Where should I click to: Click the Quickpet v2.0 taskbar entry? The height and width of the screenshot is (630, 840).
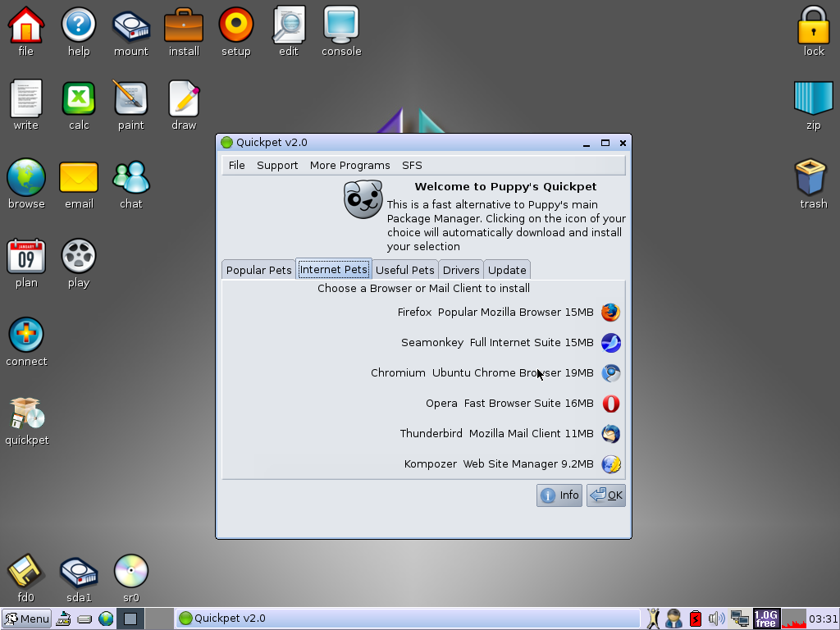pos(409,619)
